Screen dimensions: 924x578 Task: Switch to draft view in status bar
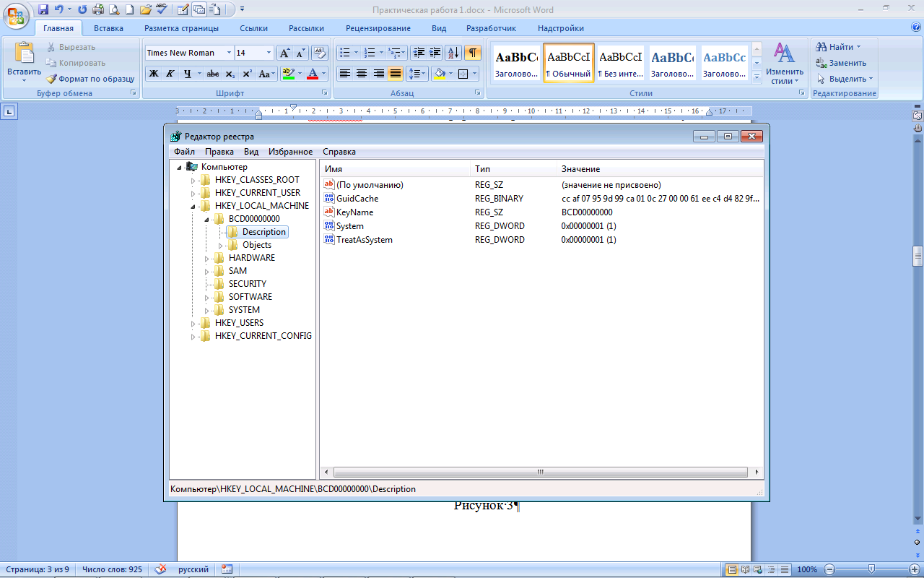pos(784,569)
